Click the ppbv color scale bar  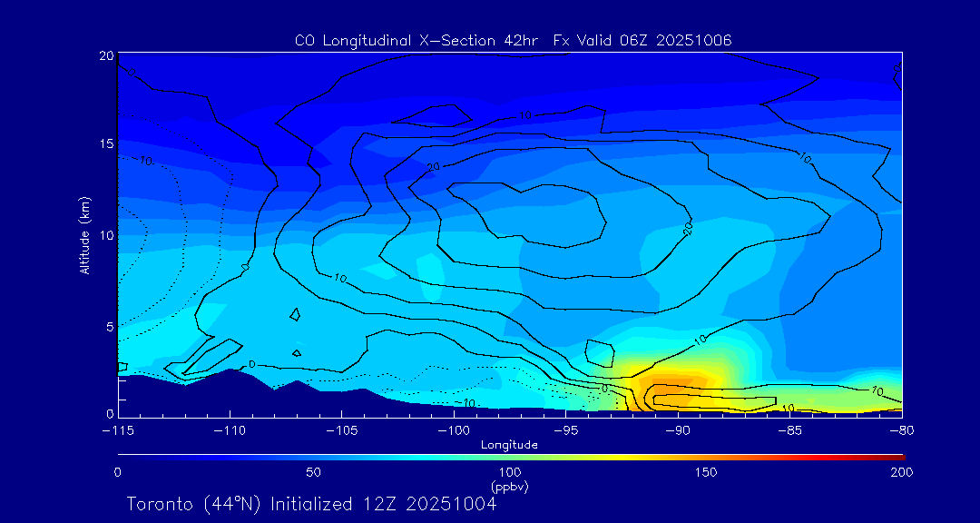[x=511, y=458]
